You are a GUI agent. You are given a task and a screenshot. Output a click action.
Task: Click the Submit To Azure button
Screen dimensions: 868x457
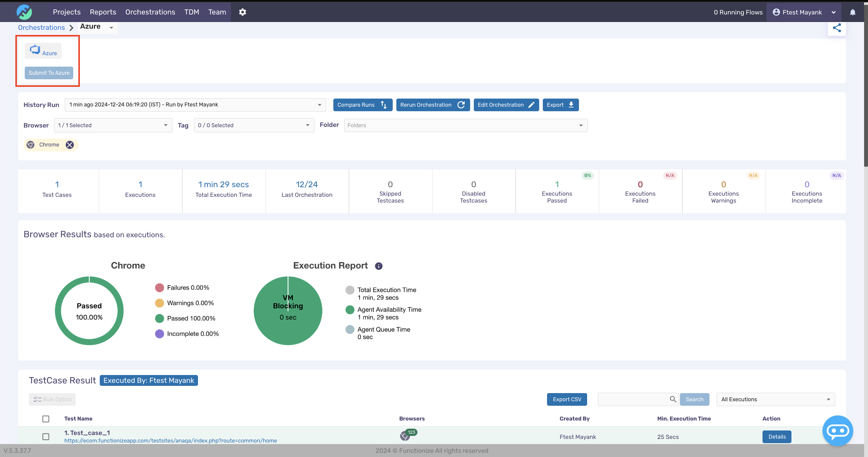pyautogui.click(x=49, y=73)
